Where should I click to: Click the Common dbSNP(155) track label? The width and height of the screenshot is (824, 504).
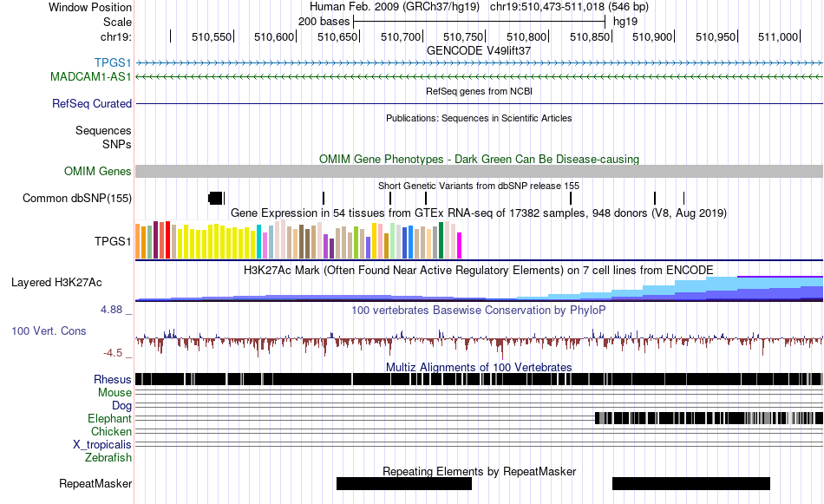click(x=77, y=198)
